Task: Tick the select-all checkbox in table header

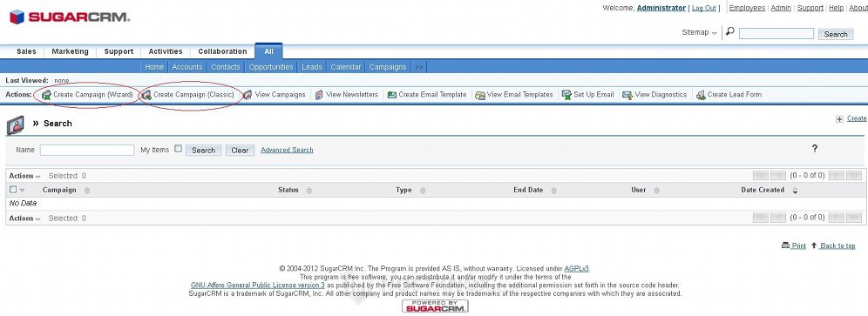Action: [13, 189]
